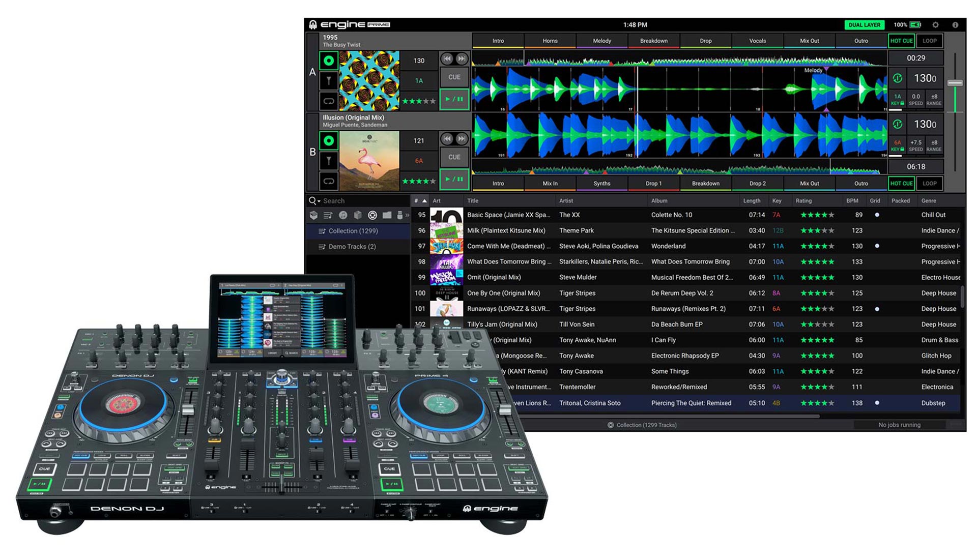The height and width of the screenshot is (560, 977).
Task: Toggle the DUAL LAYER button
Action: [865, 24]
